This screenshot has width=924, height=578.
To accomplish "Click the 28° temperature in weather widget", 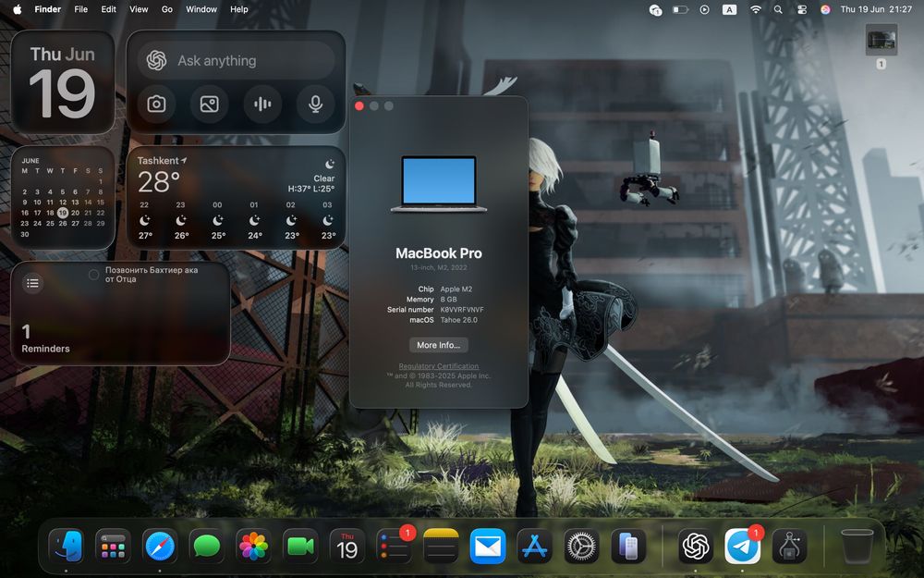I will click(159, 182).
